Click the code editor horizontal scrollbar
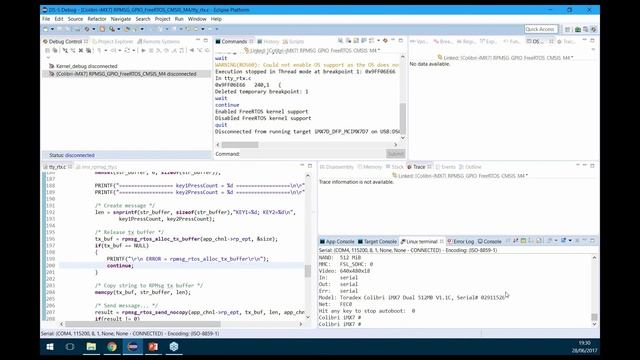The width and height of the screenshot is (640, 360). [143, 324]
